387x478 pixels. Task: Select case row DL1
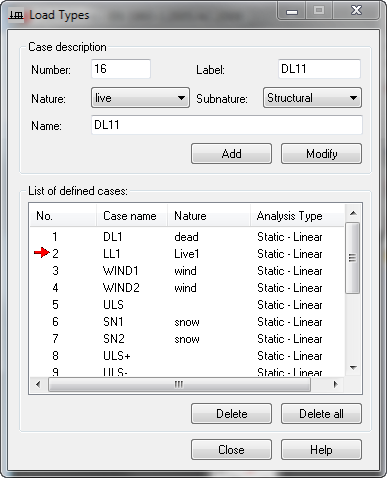pyautogui.click(x=187, y=237)
